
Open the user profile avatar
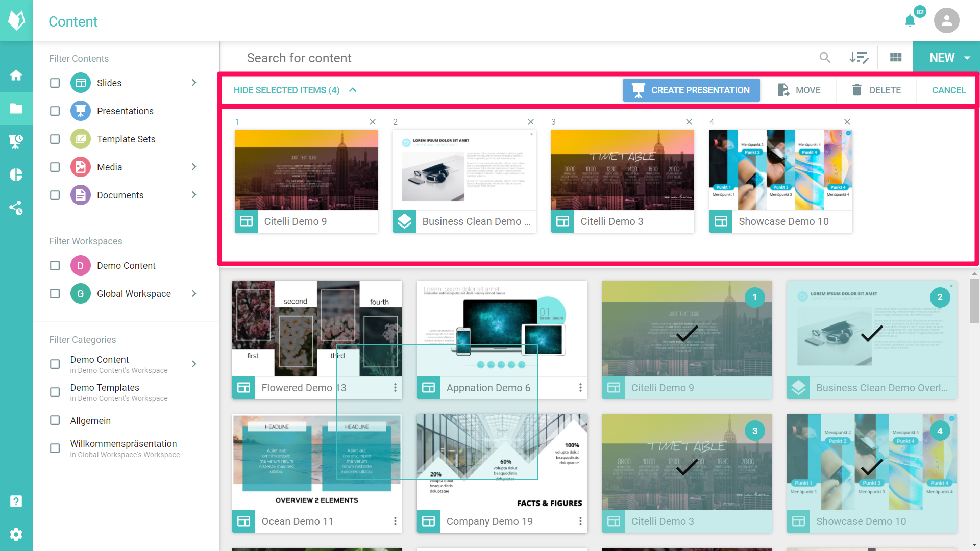pos(946,20)
